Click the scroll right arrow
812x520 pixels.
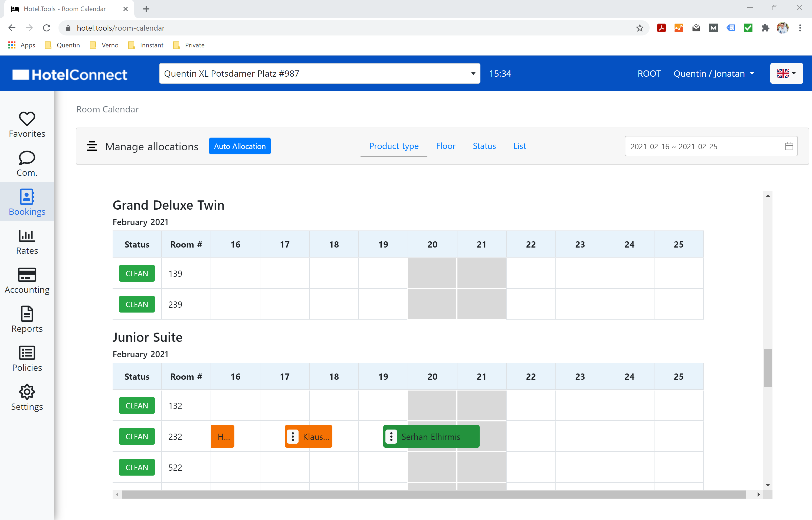pyautogui.click(x=758, y=495)
